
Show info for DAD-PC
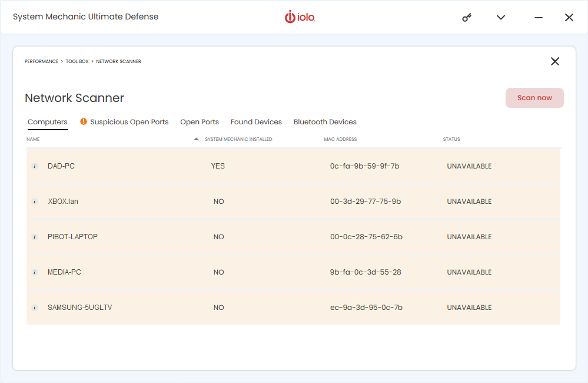35,166
